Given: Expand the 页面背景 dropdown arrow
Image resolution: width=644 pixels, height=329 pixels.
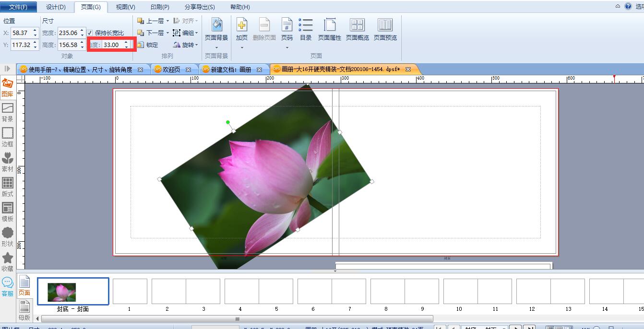Looking at the screenshot, I should click(x=216, y=47).
